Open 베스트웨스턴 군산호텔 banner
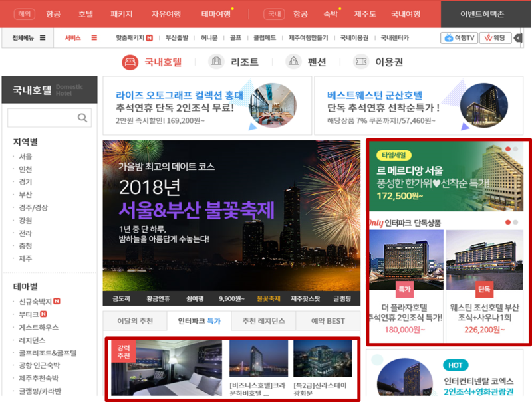This screenshot has width=532, height=402. [419, 106]
